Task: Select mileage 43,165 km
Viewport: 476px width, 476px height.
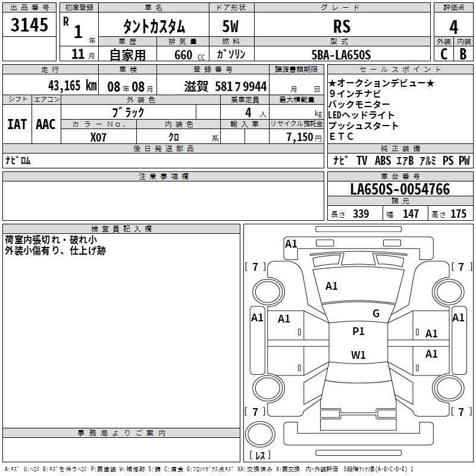Action: pyautogui.click(x=73, y=86)
